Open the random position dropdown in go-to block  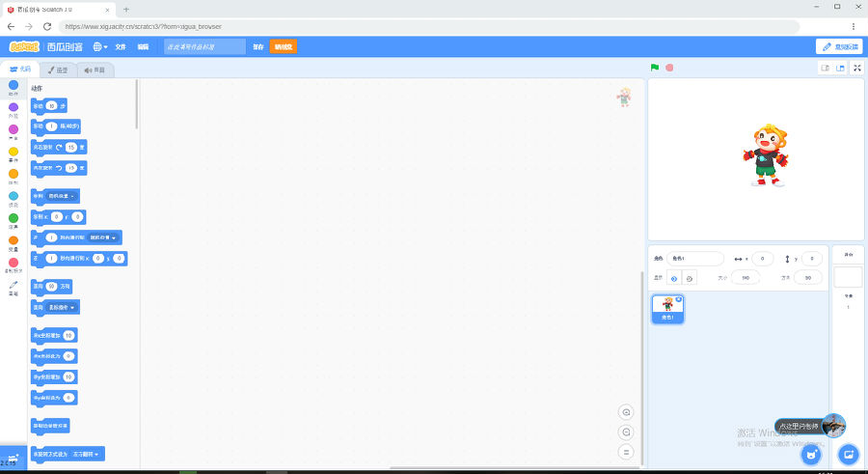click(x=62, y=196)
